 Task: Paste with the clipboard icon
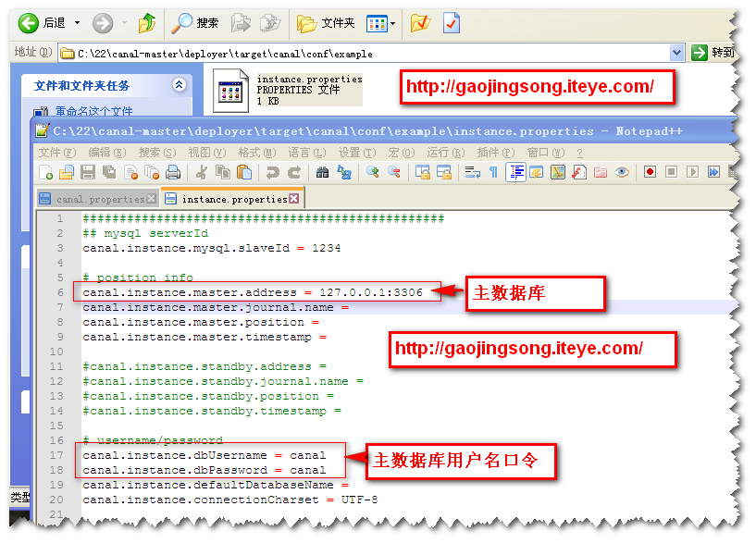(244, 172)
